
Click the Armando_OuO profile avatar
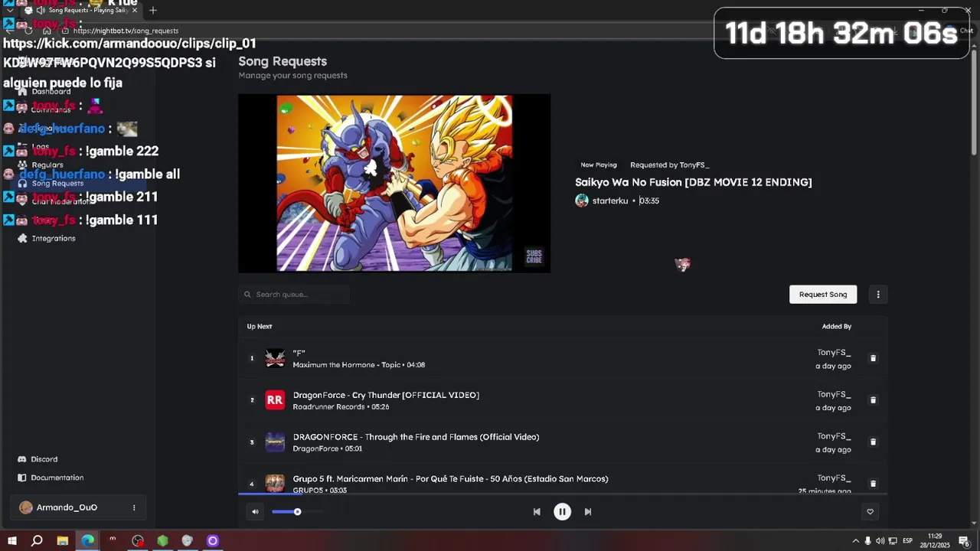click(26, 507)
